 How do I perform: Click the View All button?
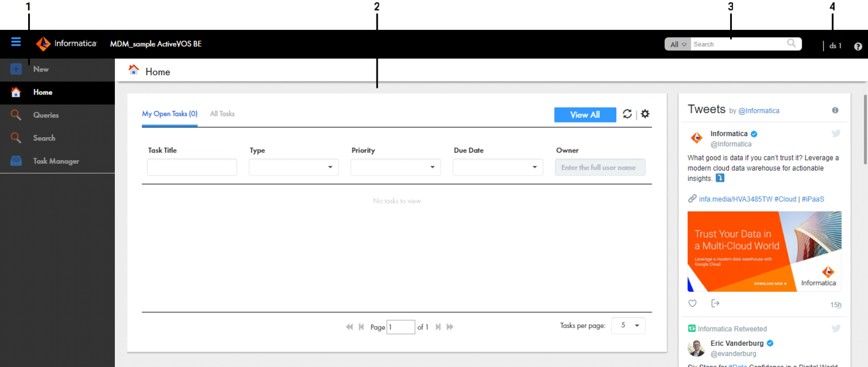point(585,114)
